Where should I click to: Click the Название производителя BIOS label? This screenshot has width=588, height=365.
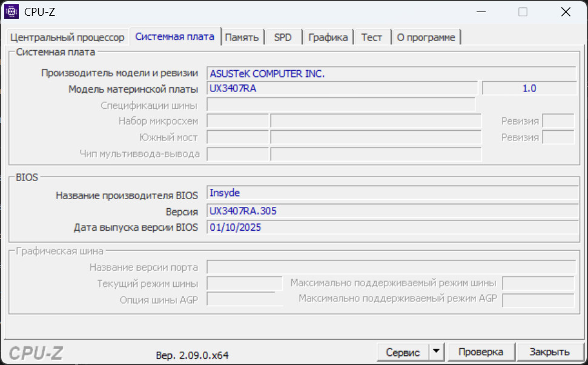click(x=127, y=196)
